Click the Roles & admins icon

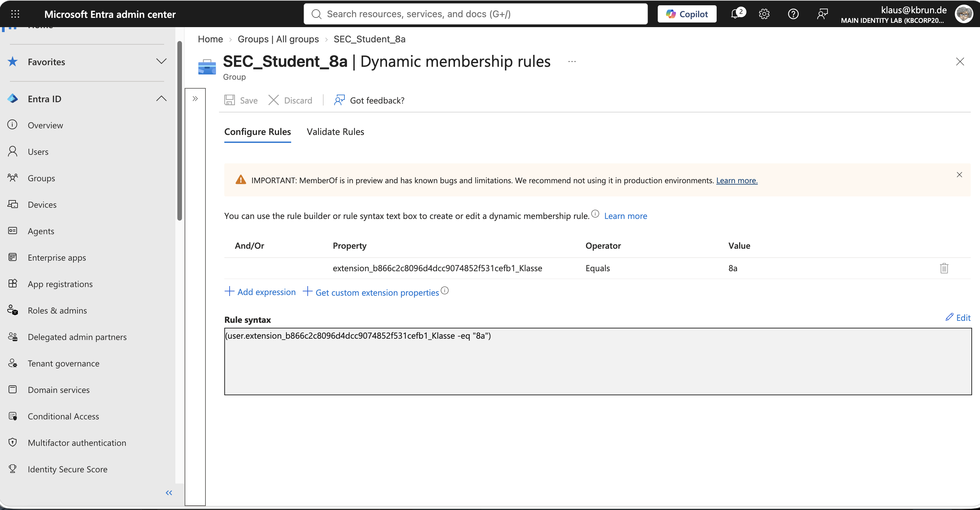(x=13, y=310)
